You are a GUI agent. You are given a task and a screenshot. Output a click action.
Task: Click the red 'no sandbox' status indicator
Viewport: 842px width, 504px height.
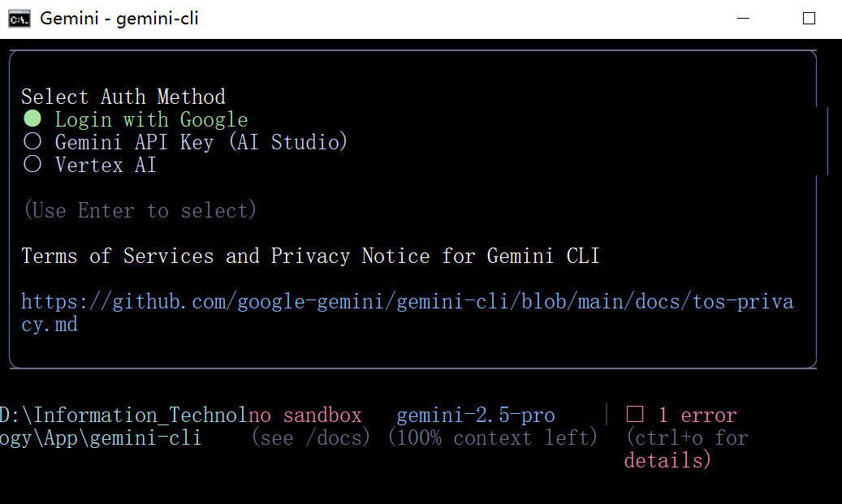pyautogui.click(x=309, y=415)
